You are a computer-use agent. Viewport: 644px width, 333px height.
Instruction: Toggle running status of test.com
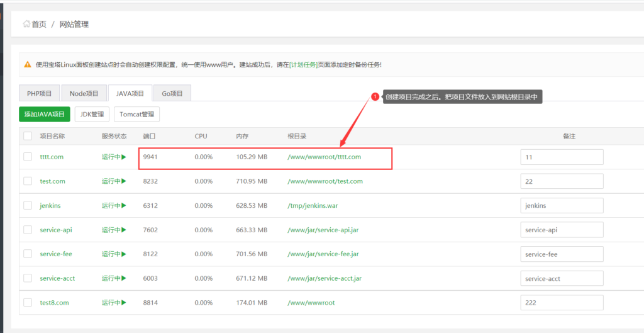[x=114, y=181]
